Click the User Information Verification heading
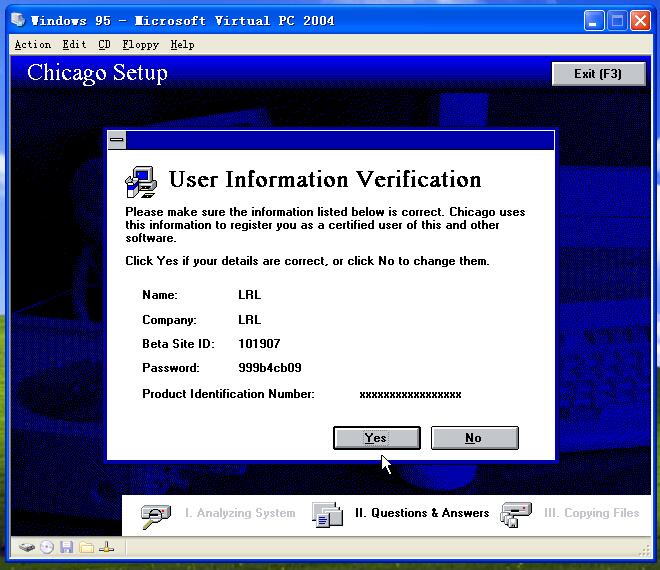This screenshot has height=570, width=660. click(325, 180)
